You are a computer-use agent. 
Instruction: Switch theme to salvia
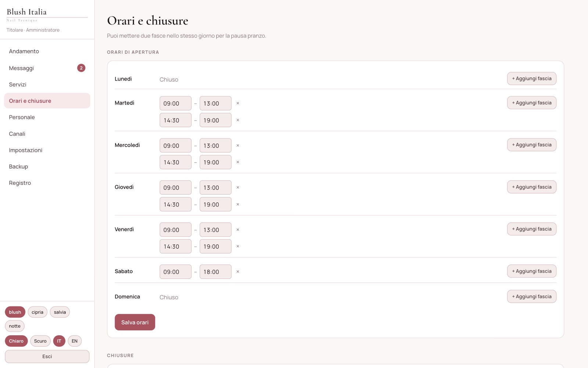pyautogui.click(x=60, y=312)
